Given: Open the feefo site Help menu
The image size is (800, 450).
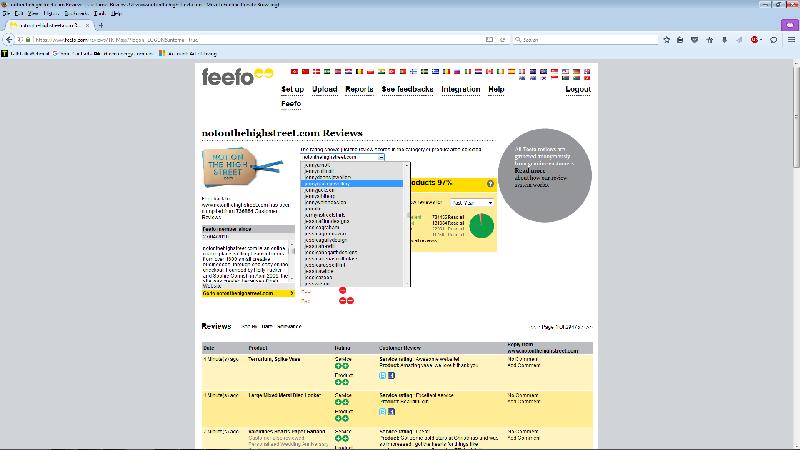Looking at the screenshot, I should [x=496, y=89].
